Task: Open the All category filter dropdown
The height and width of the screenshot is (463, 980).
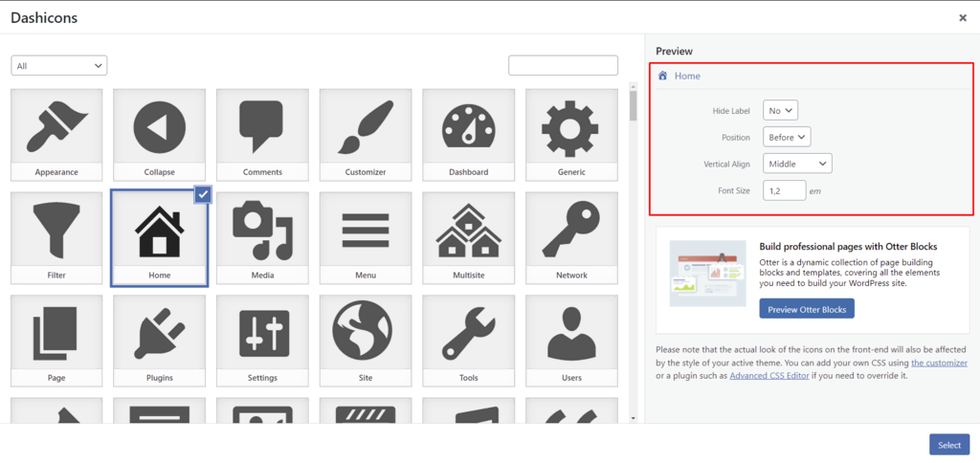Action: [59, 66]
